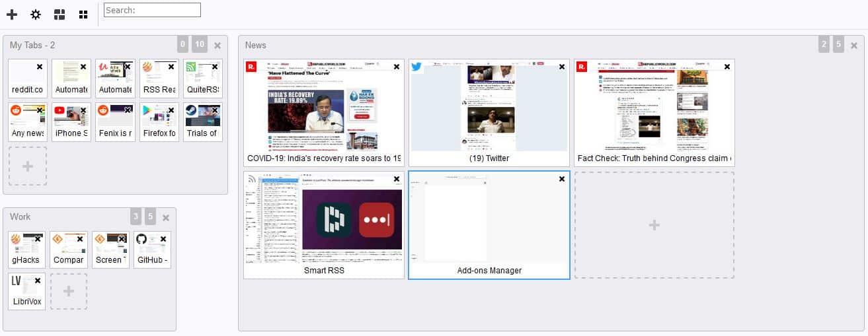Open the reddit.co tab thumbnail
Image resolution: width=868 pixels, height=336 pixels.
click(x=27, y=78)
